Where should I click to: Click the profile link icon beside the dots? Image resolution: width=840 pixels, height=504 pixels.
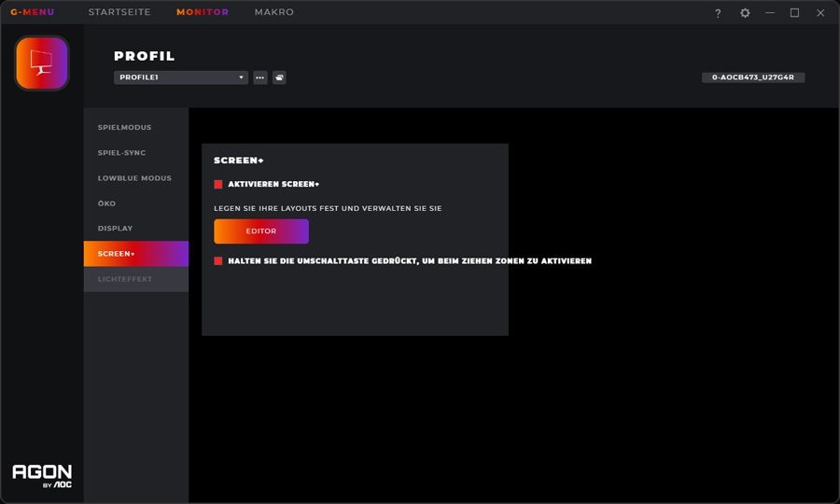coord(279,77)
